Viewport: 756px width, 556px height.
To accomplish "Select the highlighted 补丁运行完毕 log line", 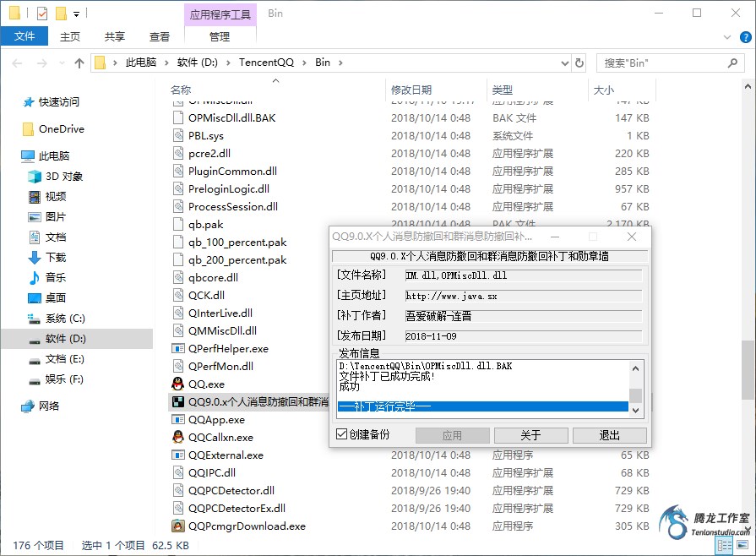I will [x=483, y=406].
